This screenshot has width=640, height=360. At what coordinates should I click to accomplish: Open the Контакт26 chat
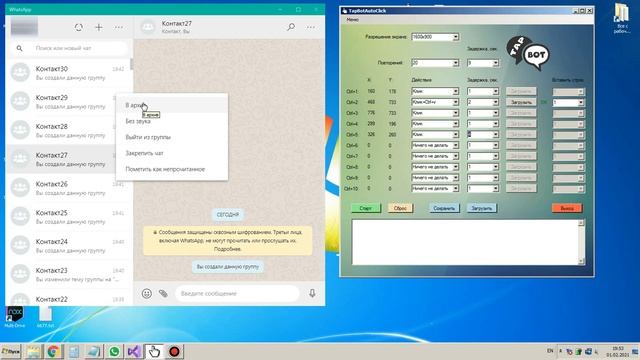pyautogui.click(x=69, y=188)
